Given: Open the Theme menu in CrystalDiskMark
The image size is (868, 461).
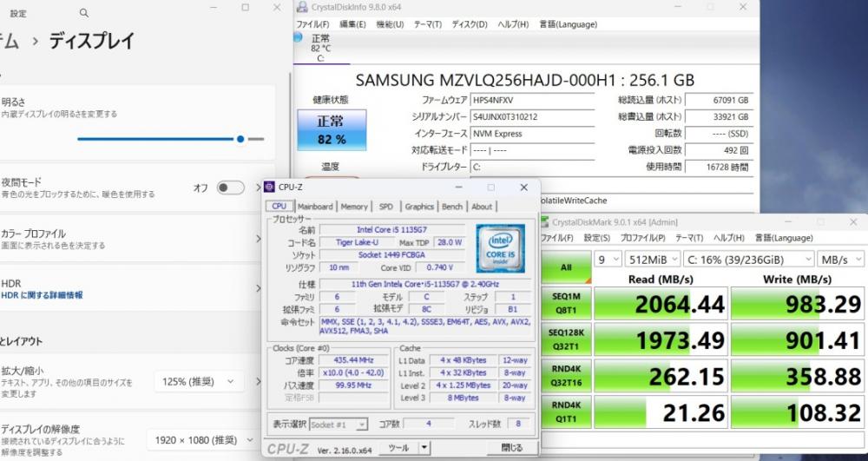Looking at the screenshot, I should (688, 238).
